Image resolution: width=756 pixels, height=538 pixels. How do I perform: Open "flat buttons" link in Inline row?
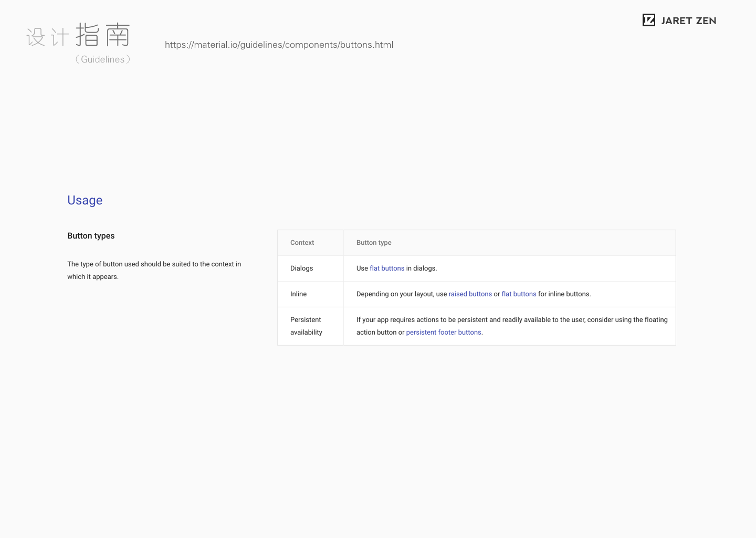click(x=519, y=294)
